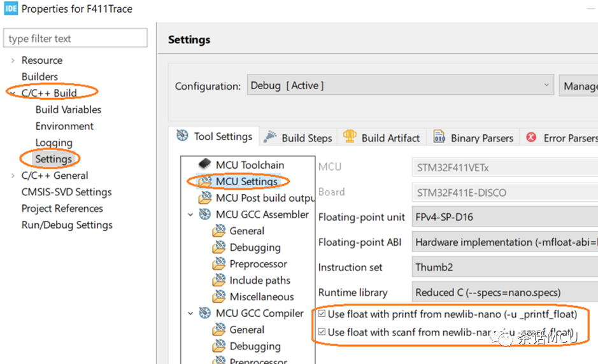Expand the C/C++ General node

13,176
